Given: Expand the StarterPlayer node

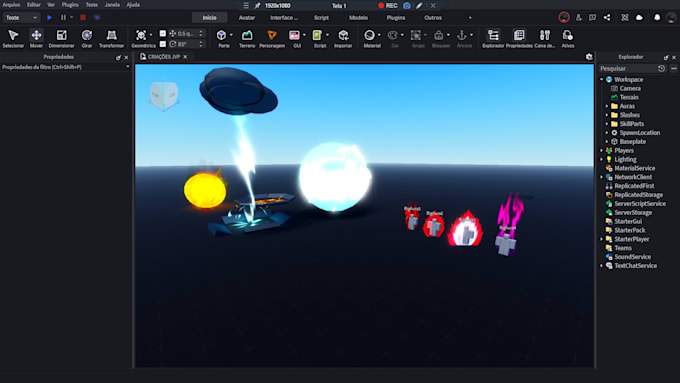Looking at the screenshot, I should pos(602,239).
